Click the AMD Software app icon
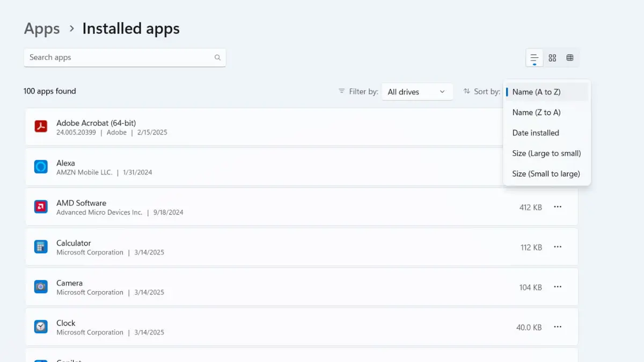Image resolution: width=644 pixels, height=362 pixels. coord(41,206)
